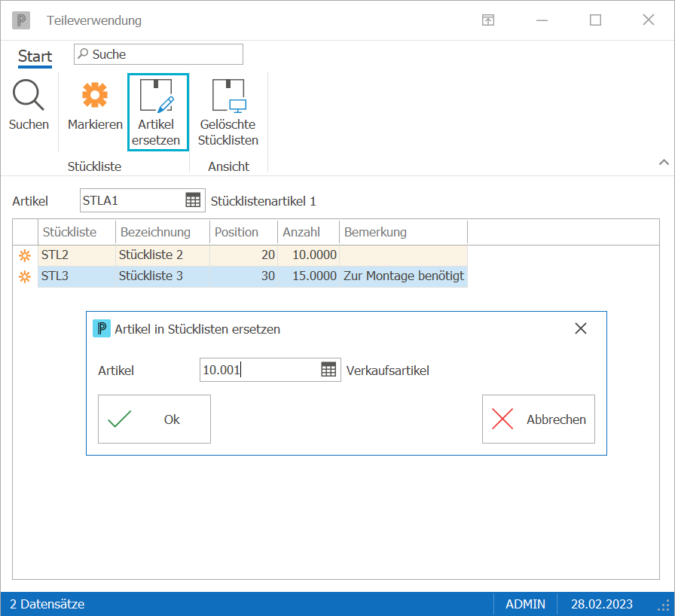Click the ADMIN user in status bar
This screenshot has height=616, width=675.
[525, 605]
